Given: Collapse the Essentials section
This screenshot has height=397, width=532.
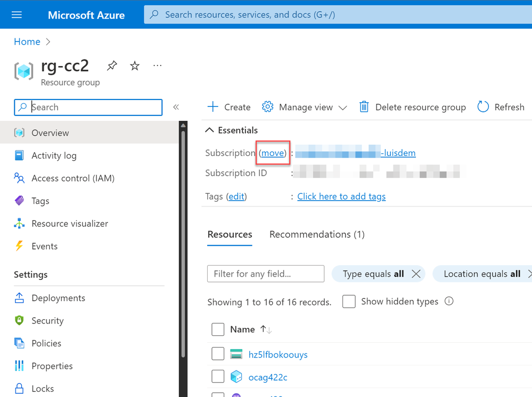Looking at the screenshot, I should pyautogui.click(x=232, y=130).
